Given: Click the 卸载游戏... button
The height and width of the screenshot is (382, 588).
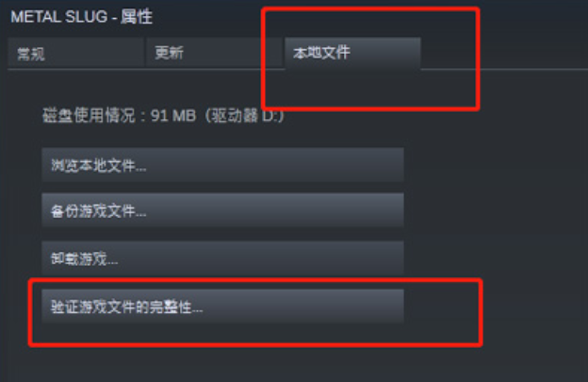Looking at the screenshot, I should (222, 258).
